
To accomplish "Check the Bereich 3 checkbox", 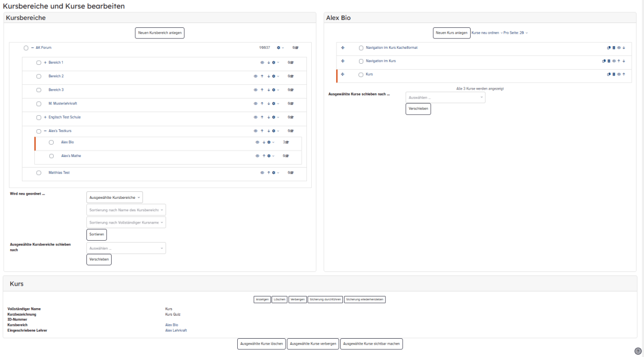I will coord(39,90).
